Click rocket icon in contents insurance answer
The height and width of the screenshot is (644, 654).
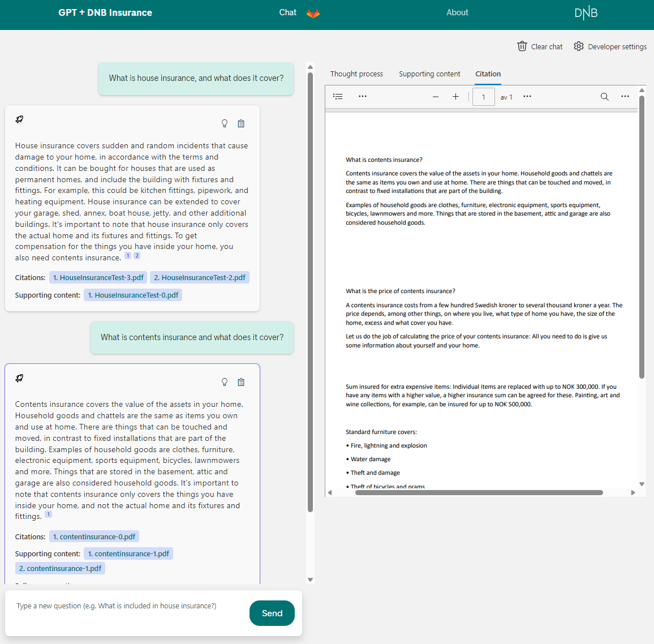coord(19,379)
